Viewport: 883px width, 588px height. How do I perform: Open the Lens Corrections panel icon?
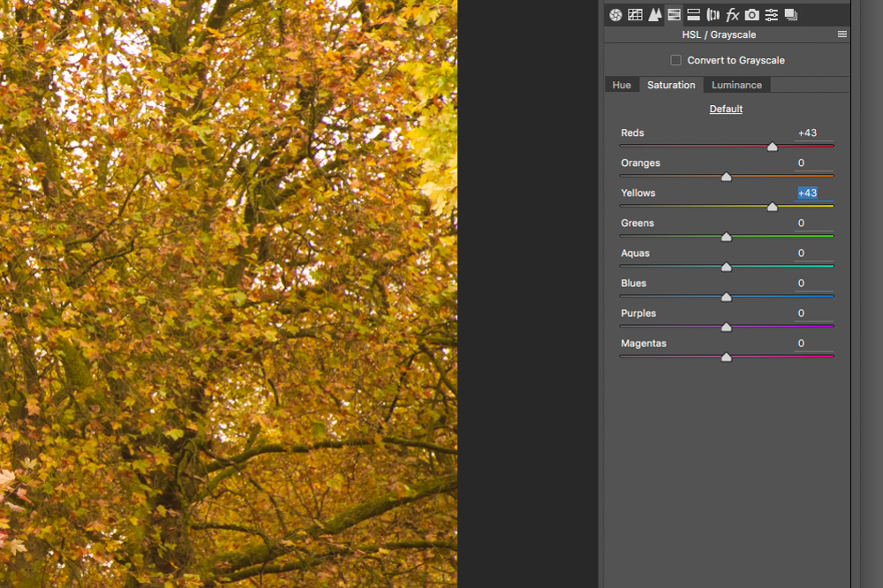pyautogui.click(x=713, y=14)
